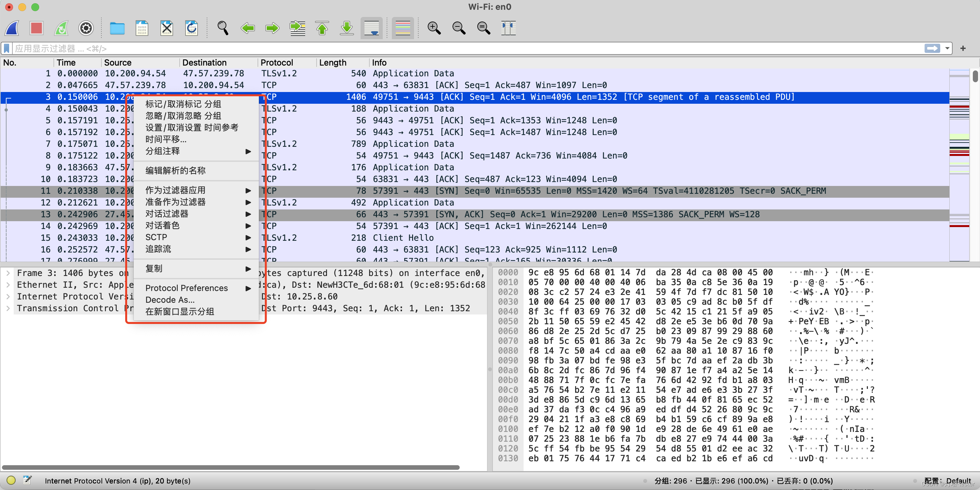Expand 追踪流 submenu
980x490 pixels.
tap(196, 249)
